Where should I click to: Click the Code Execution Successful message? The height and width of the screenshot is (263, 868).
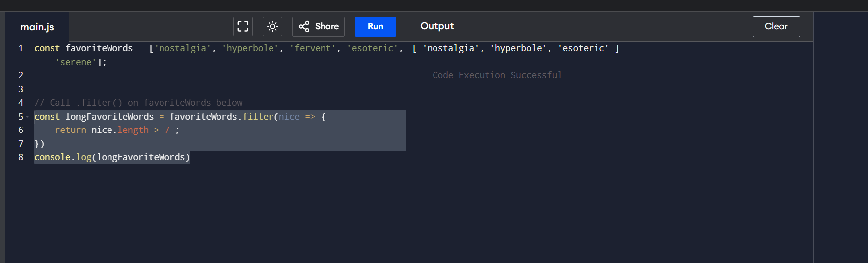[497, 75]
